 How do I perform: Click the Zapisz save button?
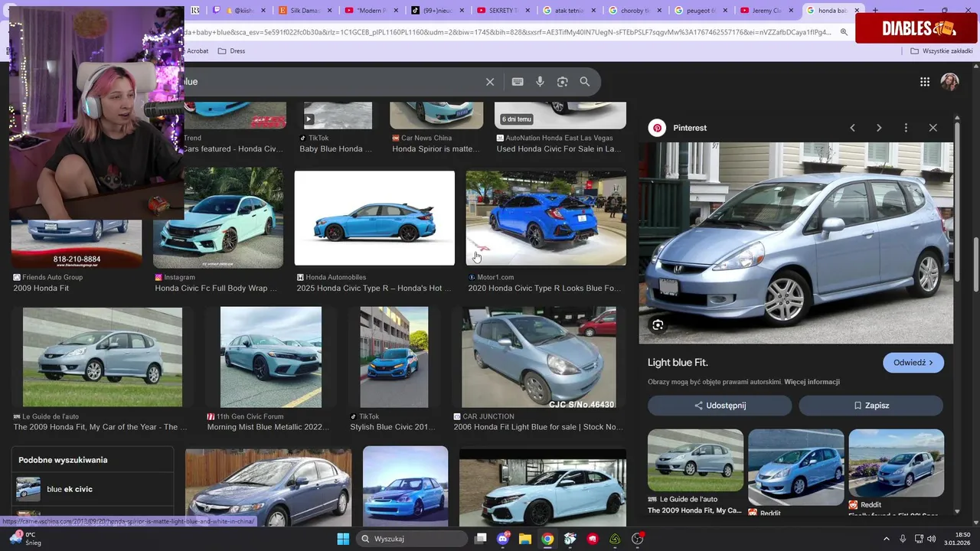(x=871, y=406)
